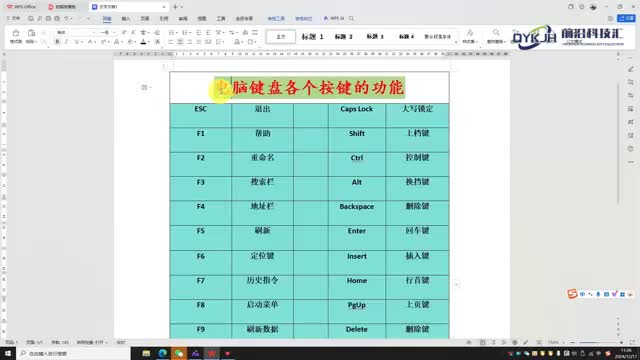Switch to the 视图 View tab
The image size is (640, 360).
tap(202, 19)
